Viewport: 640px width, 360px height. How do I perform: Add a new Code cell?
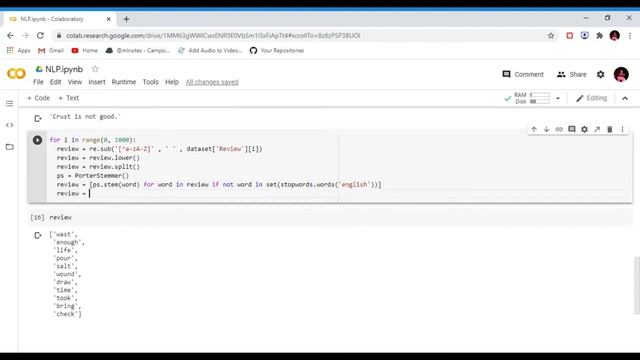tap(38, 98)
